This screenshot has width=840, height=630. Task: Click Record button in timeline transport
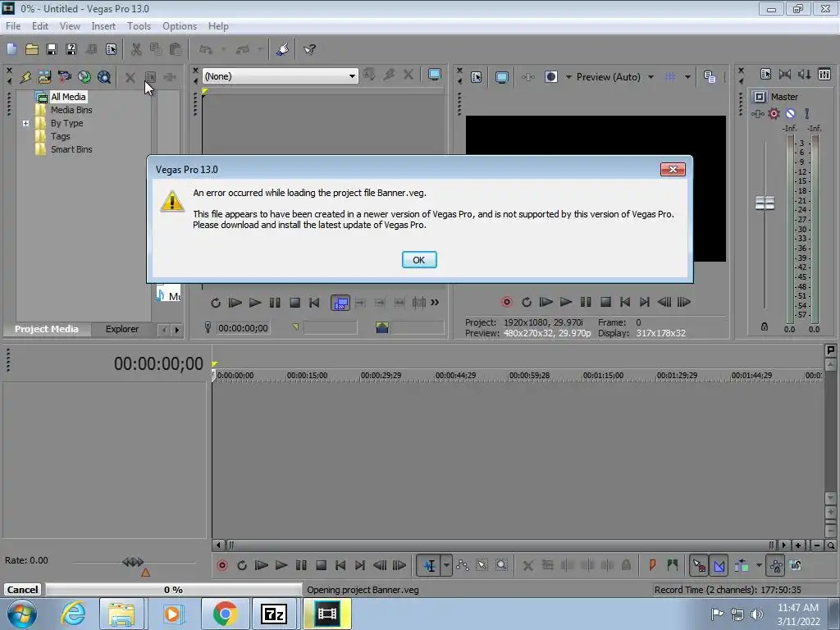pos(221,565)
